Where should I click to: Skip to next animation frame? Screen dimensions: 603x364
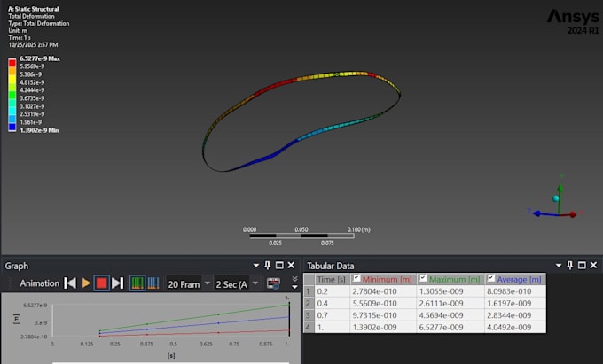click(117, 283)
